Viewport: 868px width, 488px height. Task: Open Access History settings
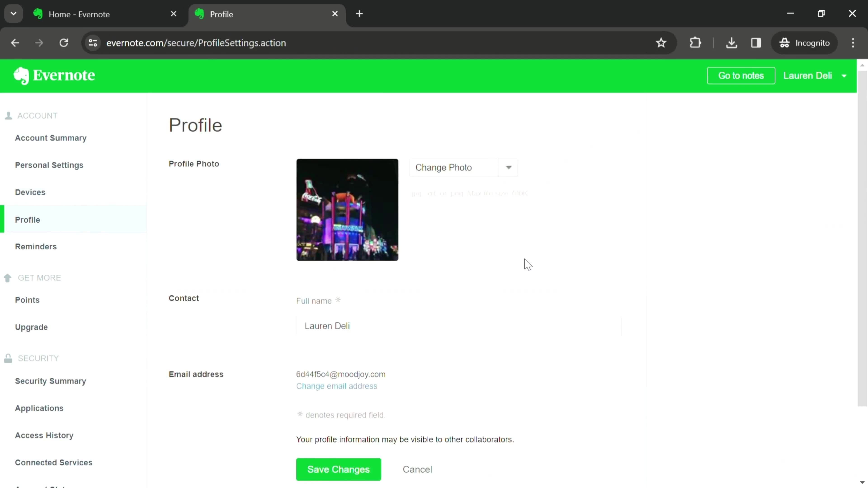[44, 435]
